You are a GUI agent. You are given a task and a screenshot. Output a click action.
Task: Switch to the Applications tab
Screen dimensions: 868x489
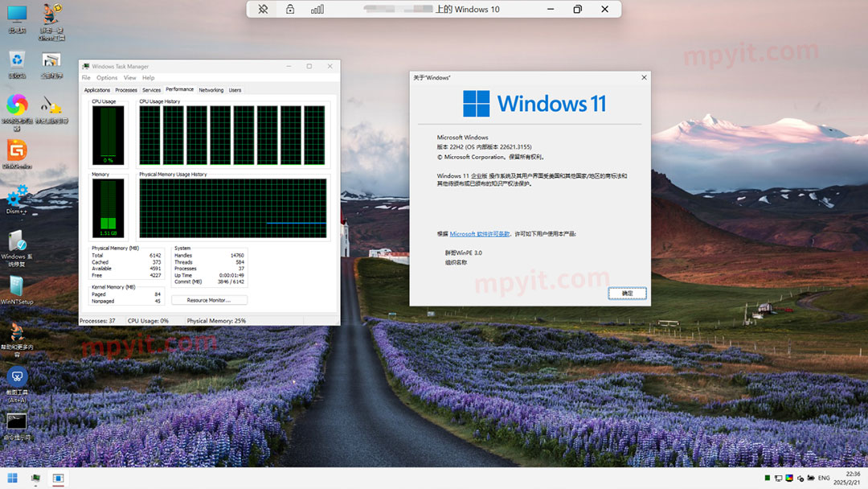tap(97, 90)
